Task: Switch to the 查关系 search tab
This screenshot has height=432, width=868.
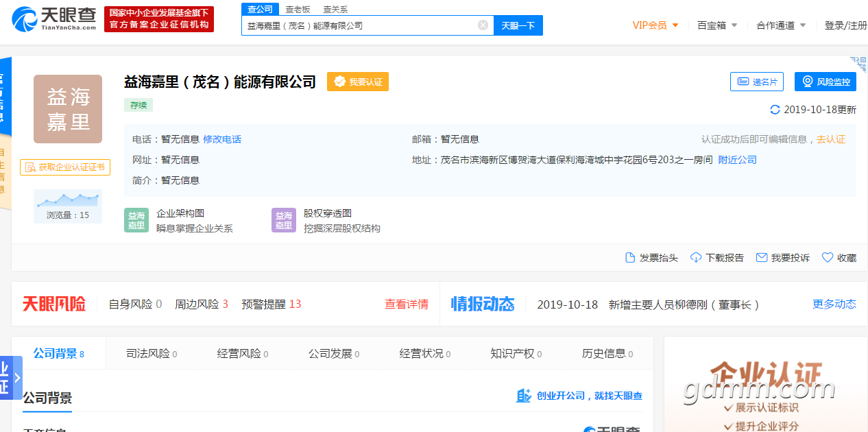Action: coord(335,9)
